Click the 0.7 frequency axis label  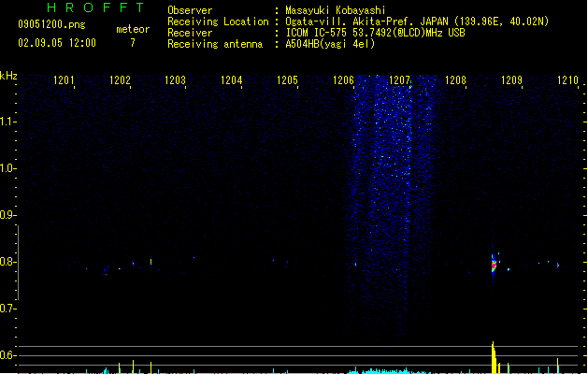pos(7,309)
